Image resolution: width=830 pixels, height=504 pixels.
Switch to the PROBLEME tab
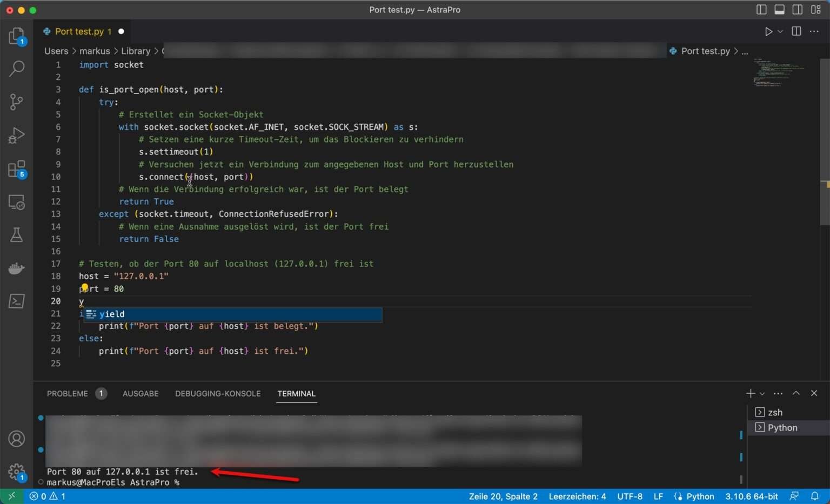(68, 394)
